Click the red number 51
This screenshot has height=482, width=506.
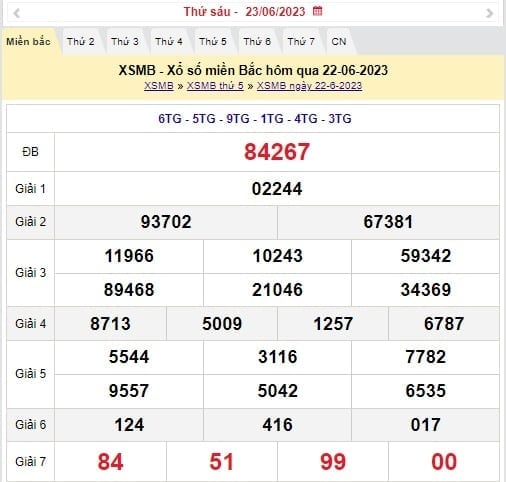point(222,462)
